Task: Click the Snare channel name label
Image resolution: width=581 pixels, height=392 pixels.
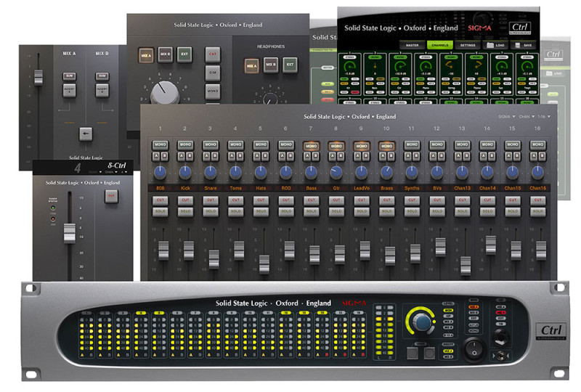Action: coord(211,188)
